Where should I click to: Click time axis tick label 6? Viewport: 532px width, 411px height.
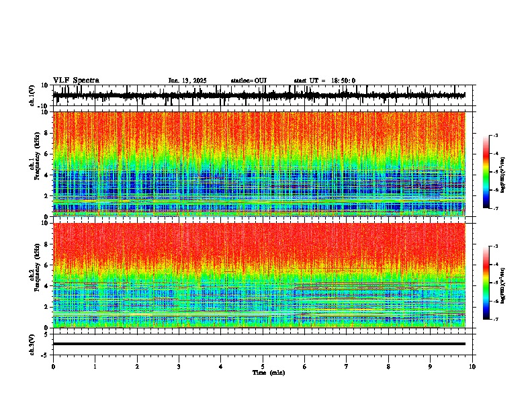[305, 367]
